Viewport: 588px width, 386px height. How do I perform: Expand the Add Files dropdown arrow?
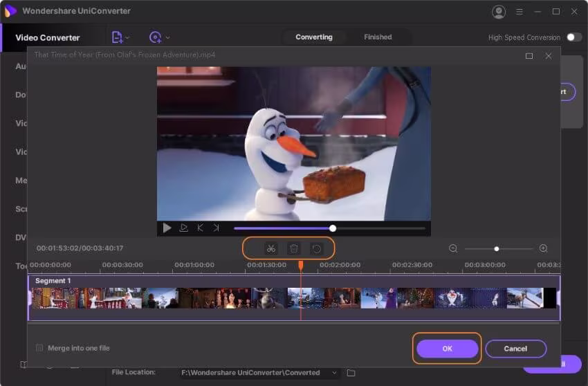[127, 37]
